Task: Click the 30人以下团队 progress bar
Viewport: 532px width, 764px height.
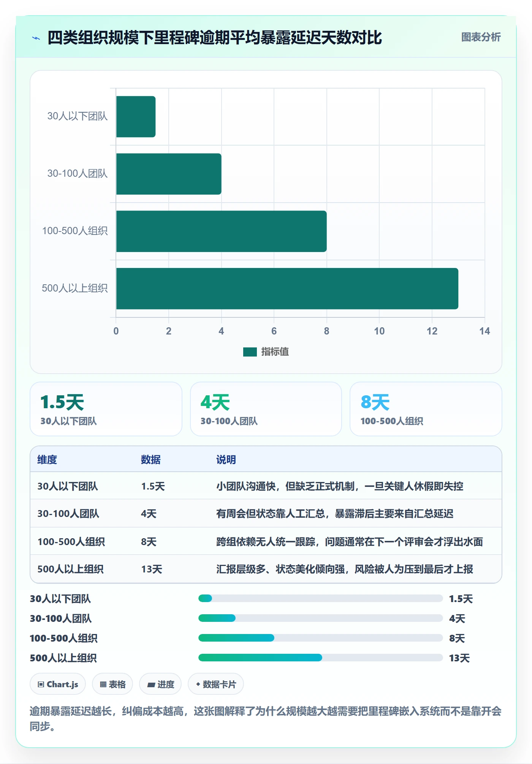Action: click(320, 599)
